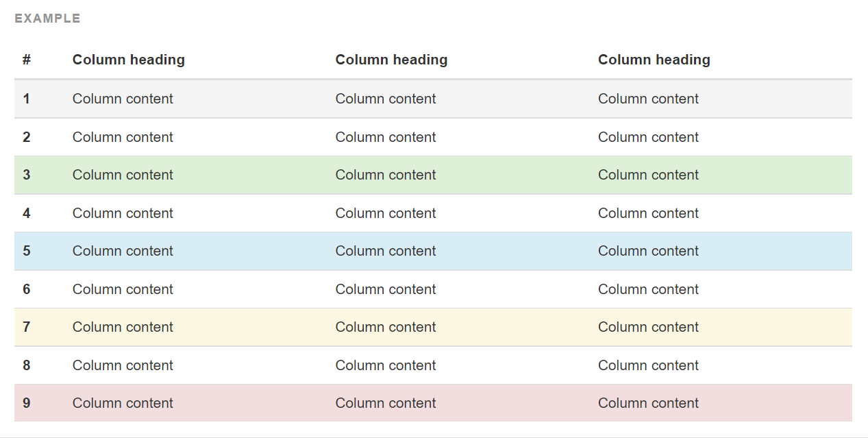Click the # header cell
This screenshot has width=868, height=438.
click(x=27, y=60)
